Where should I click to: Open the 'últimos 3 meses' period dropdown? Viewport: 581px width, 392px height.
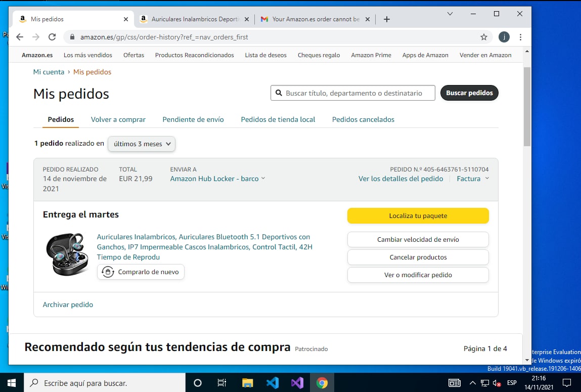[x=142, y=144]
